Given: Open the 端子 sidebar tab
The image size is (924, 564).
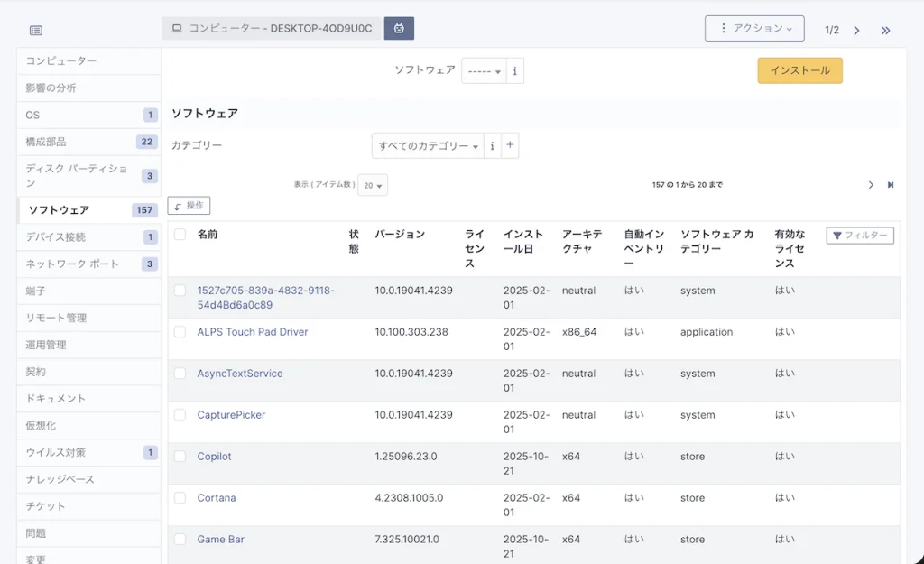Looking at the screenshot, I should tap(89, 291).
